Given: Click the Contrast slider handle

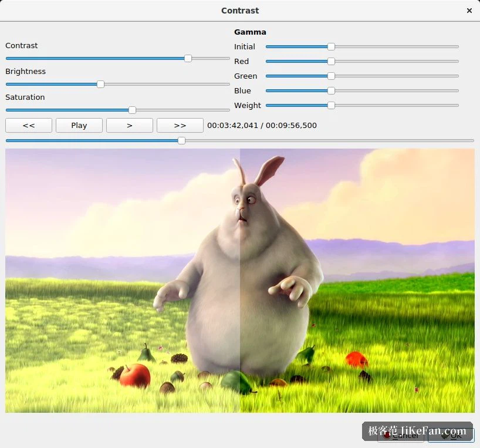Looking at the screenshot, I should pos(188,59).
